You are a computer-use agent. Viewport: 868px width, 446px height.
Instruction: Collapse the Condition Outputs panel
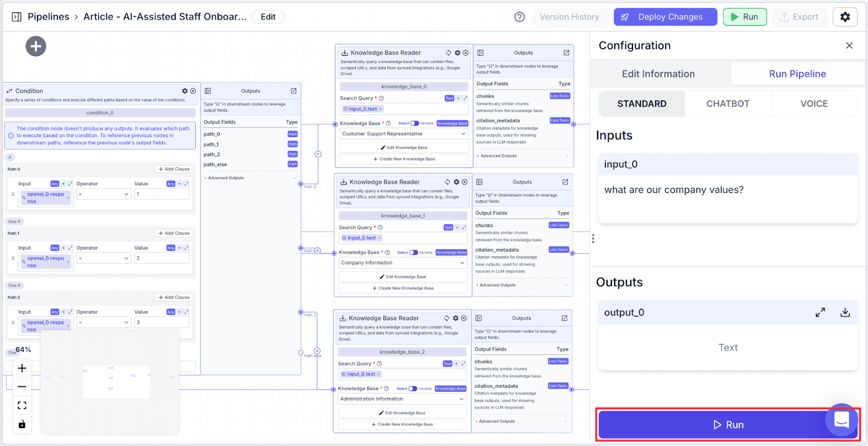pyautogui.click(x=208, y=91)
